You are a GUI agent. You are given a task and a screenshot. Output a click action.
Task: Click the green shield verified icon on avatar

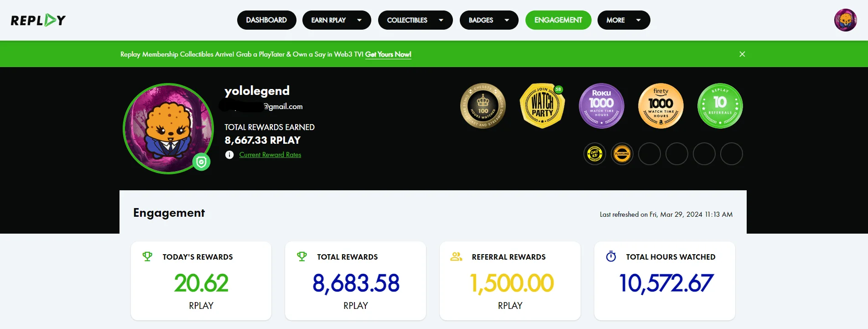point(201,162)
